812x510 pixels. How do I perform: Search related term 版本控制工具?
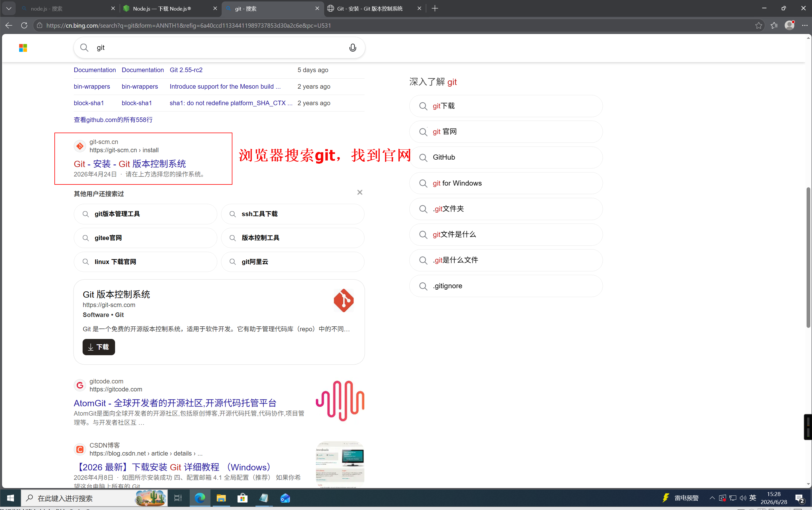tap(293, 238)
